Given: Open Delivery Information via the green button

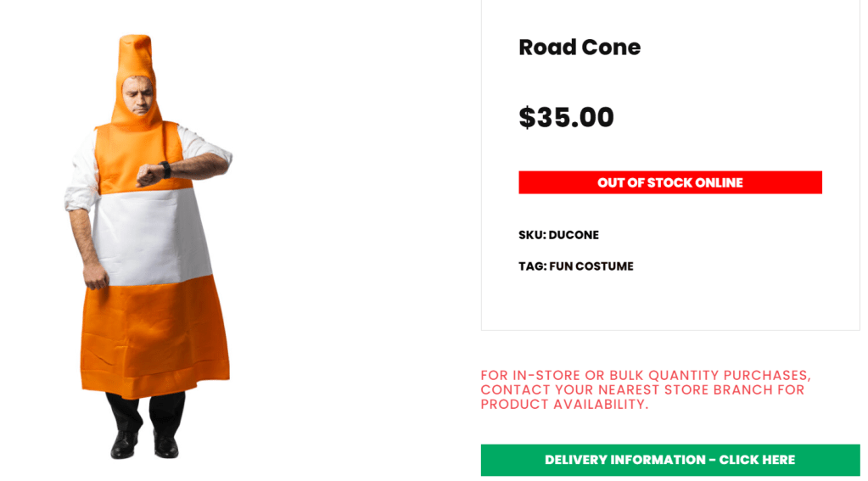Looking at the screenshot, I should [x=669, y=460].
